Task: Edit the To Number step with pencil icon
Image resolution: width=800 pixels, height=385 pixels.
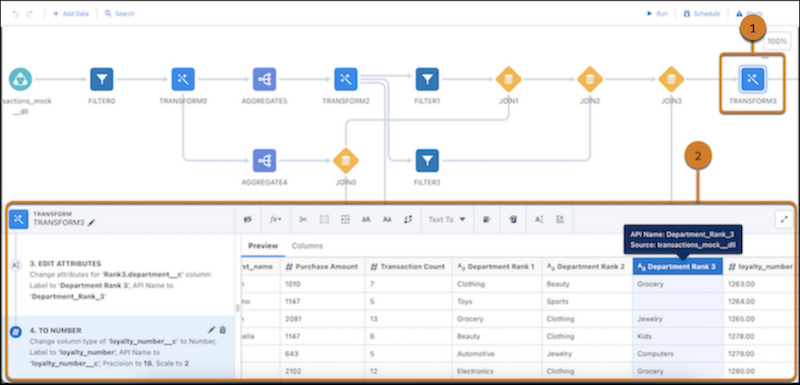Action: coord(212,330)
